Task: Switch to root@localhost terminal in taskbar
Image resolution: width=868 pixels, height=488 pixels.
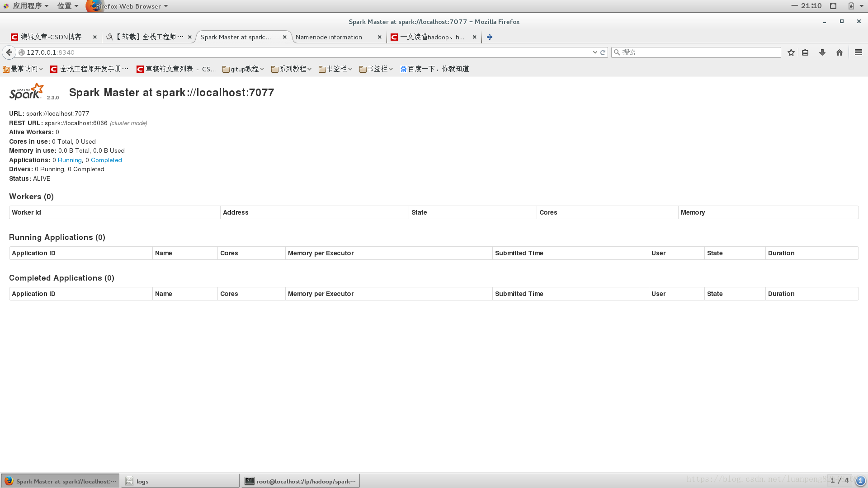Action: tap(300, 481)
